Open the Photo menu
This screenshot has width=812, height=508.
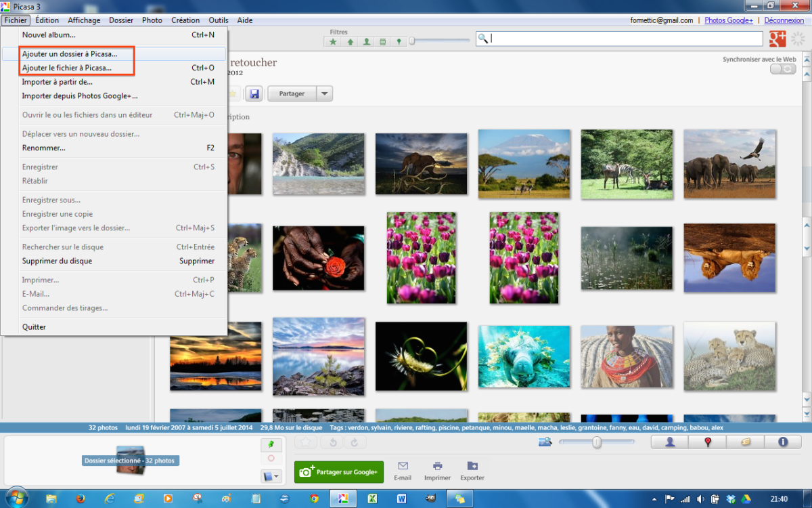click(152, 20)
